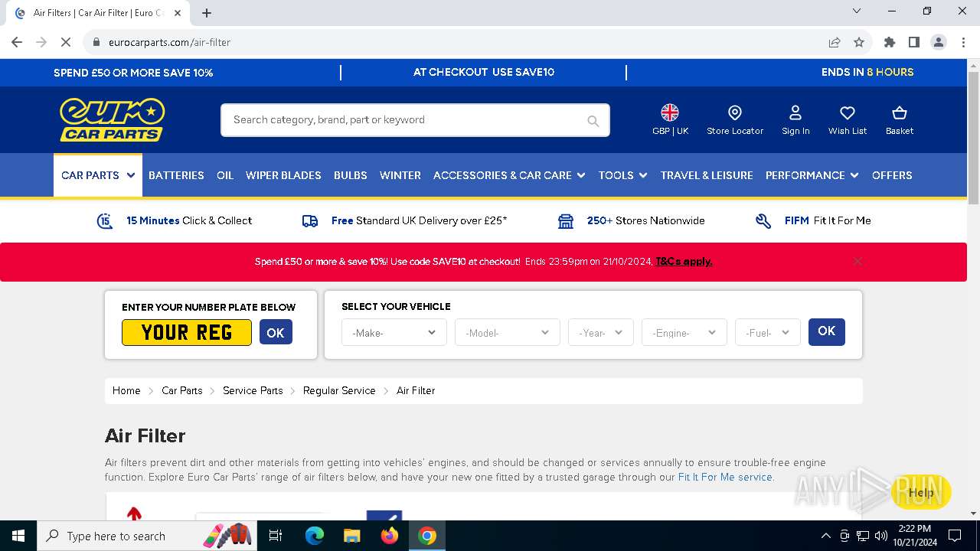The height and width of the screenshot is (551, 980).
Task: Click OK in Select Your Vehicle
Action: pyautogui.click(x=827, y=331)
